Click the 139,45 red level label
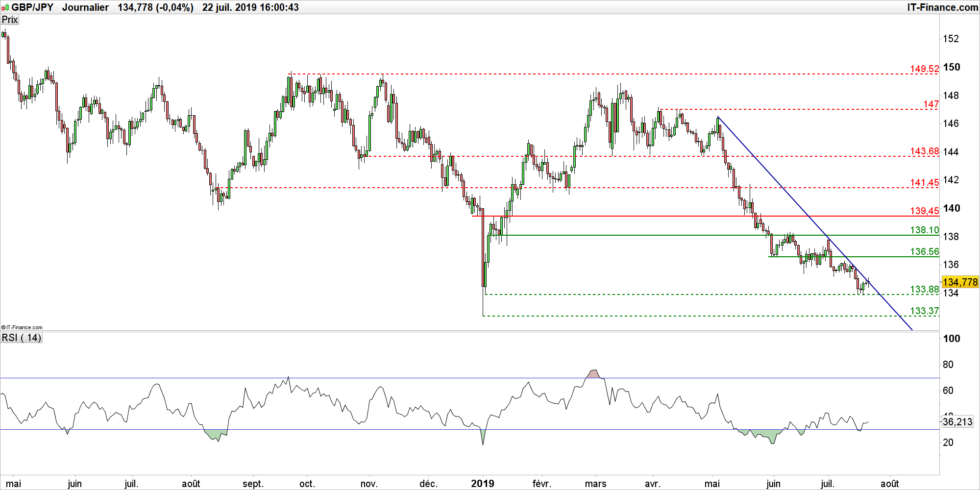The width and height of the screenshot is (980, 490). [925, 211]
